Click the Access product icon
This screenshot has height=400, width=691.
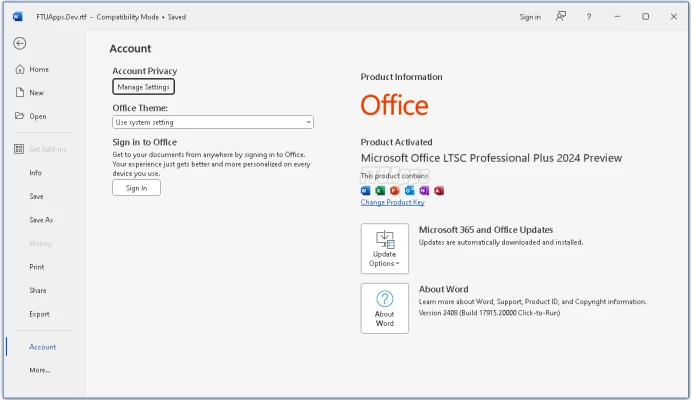(439, 190)
